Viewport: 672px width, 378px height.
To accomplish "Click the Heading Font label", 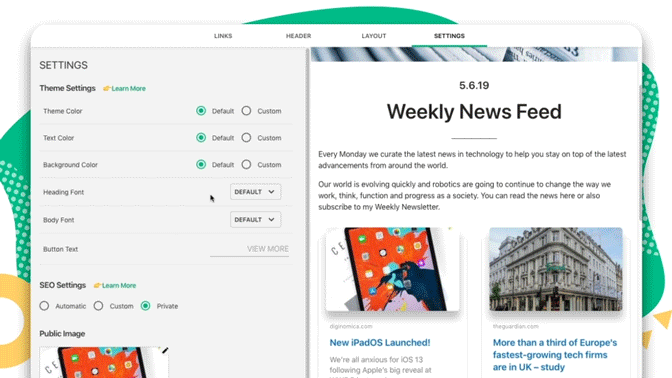I will 63,192.
